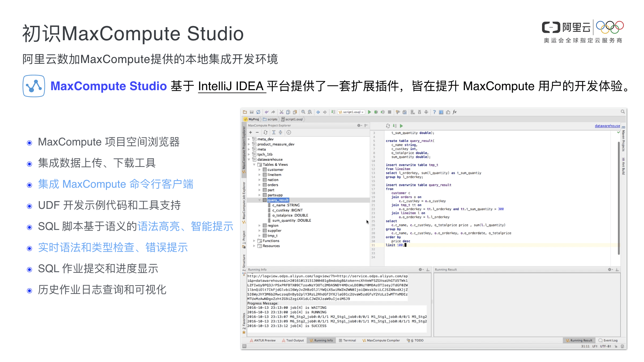
Task: Copy selection using the copy icon
Action: pos(288,112)
